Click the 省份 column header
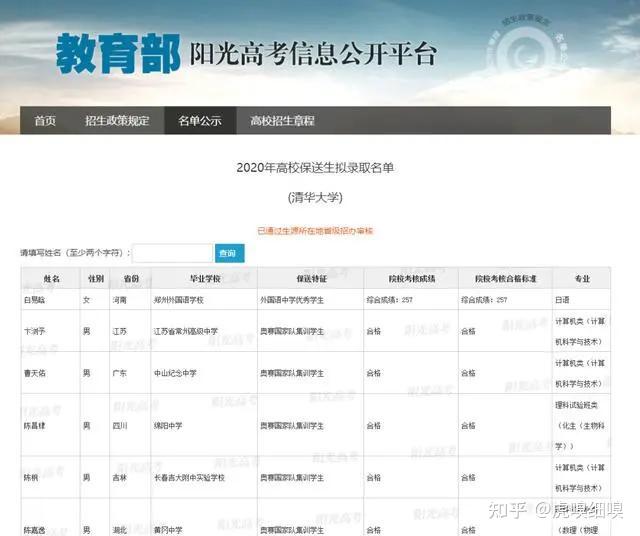This screenshot has height=536, width=640. (131, 279)
